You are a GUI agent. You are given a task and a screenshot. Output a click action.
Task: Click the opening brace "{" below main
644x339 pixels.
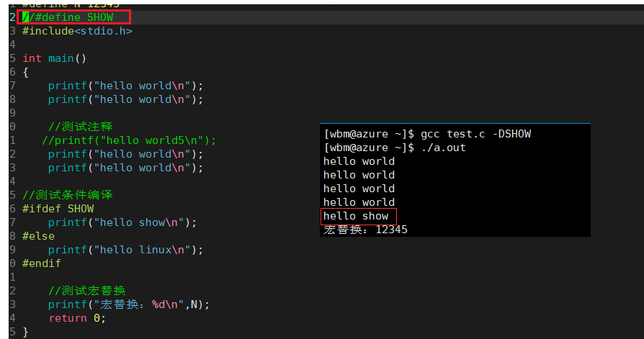(25, 72)
